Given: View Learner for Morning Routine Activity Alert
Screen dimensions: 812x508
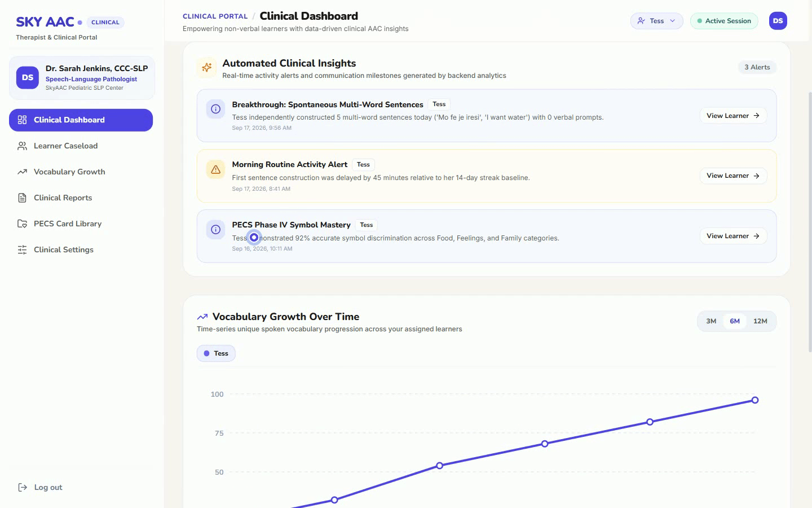Looking at the screenshot, I should (x=733, y=176).
